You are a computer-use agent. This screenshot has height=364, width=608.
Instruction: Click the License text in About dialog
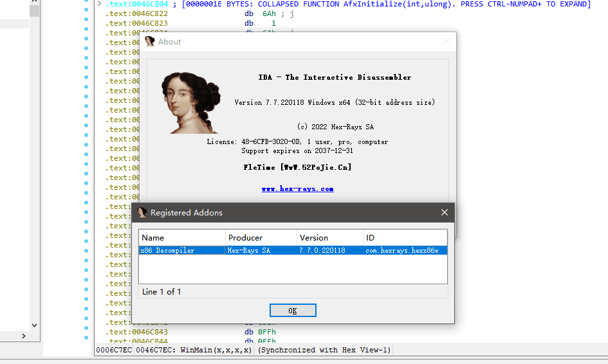click(x=297, y=142)
